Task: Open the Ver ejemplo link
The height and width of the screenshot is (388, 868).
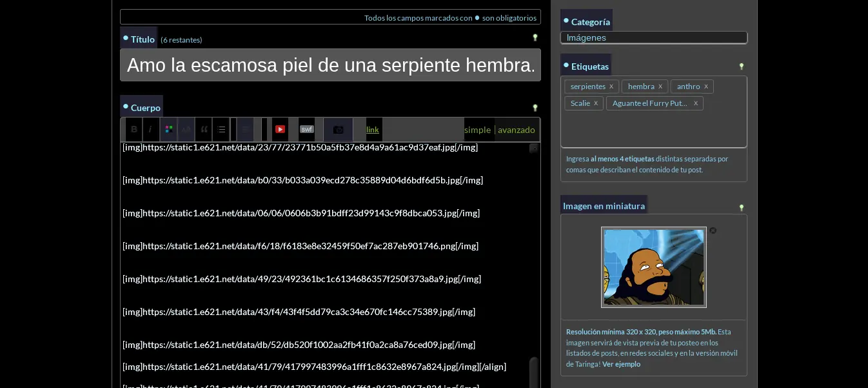Action: 622,364
